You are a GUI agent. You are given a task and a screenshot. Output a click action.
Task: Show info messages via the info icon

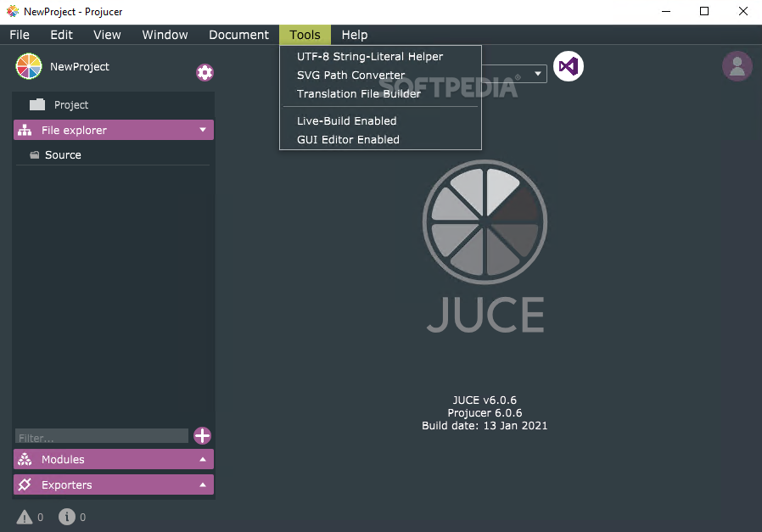[67, 517]
